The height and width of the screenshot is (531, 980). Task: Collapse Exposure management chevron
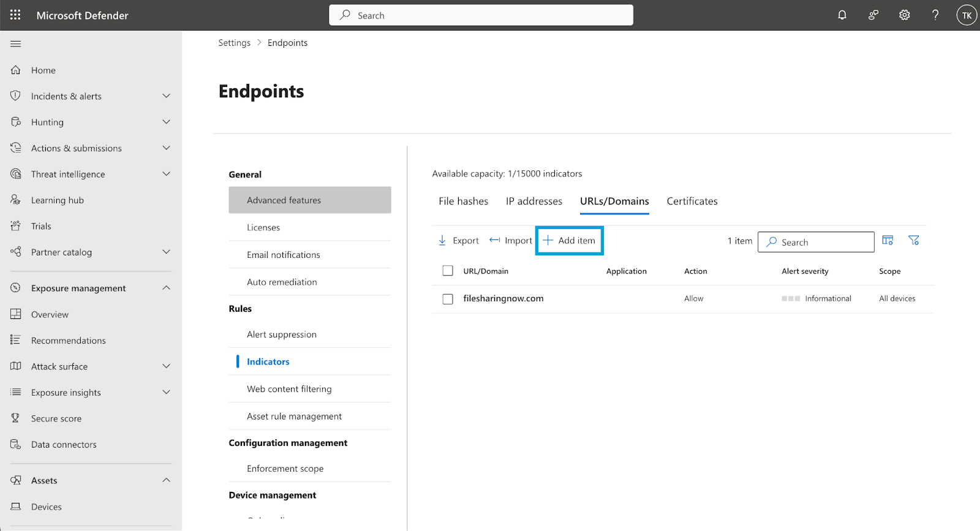(166, 288)
